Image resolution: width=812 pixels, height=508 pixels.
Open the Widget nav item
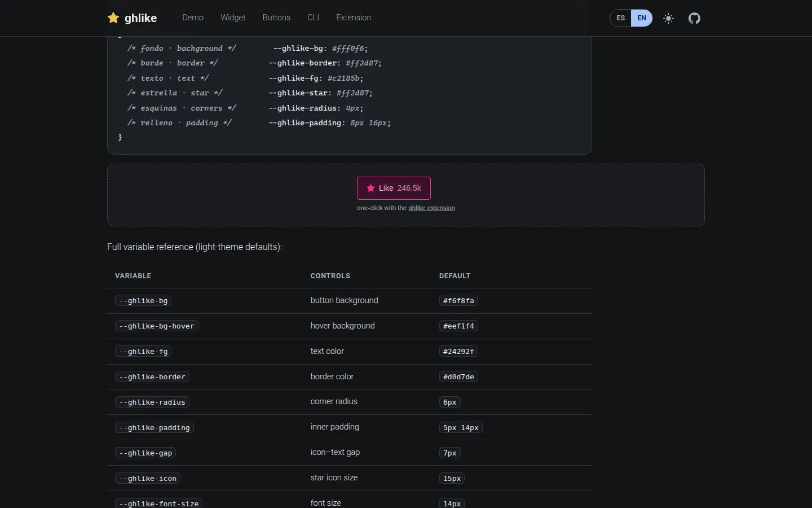(x=233, y=17)
